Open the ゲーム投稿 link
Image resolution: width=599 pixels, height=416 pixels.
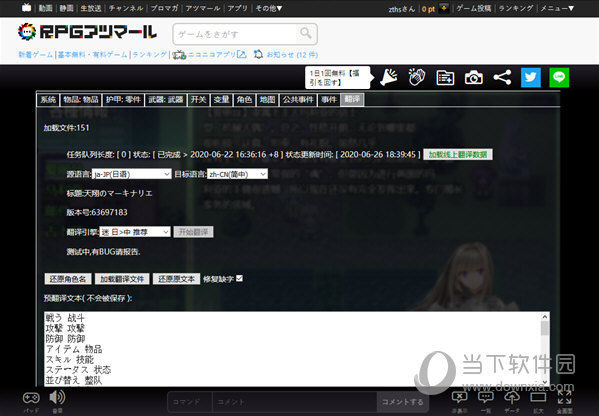(x=474, y=8)
